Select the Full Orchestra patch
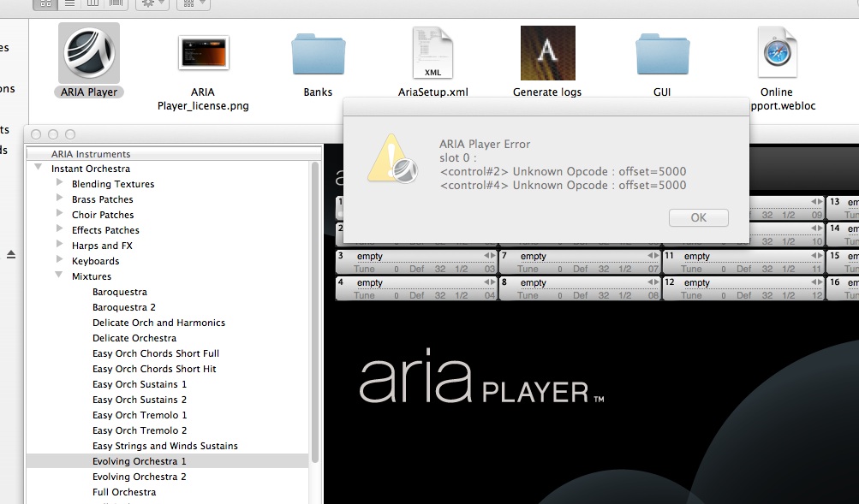This screenshot has width=859, height=504. (x=124, y=492)
